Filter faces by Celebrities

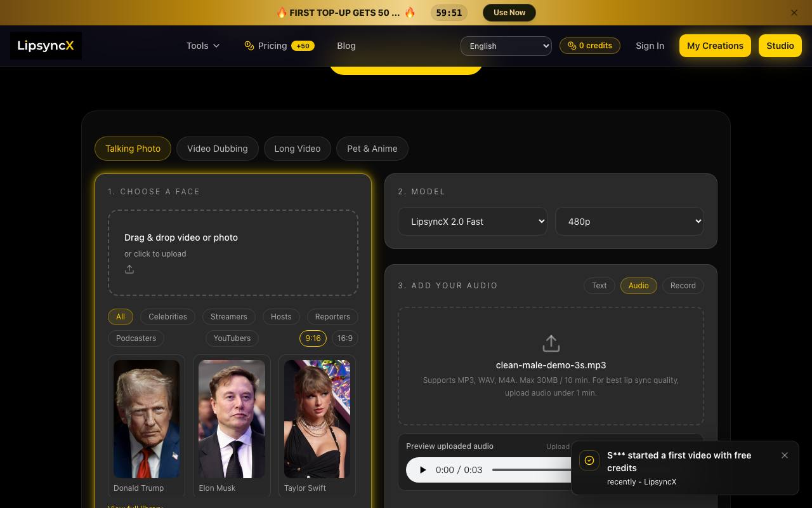click(168, 317)
